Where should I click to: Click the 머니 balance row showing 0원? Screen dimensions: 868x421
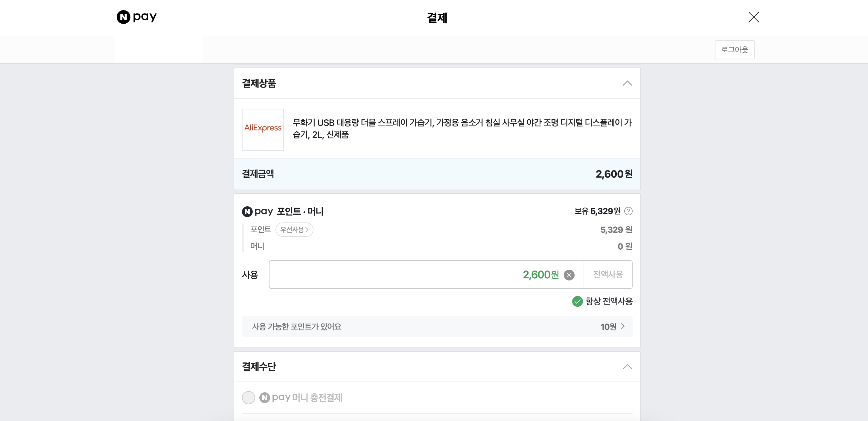[x=438, y=246]
